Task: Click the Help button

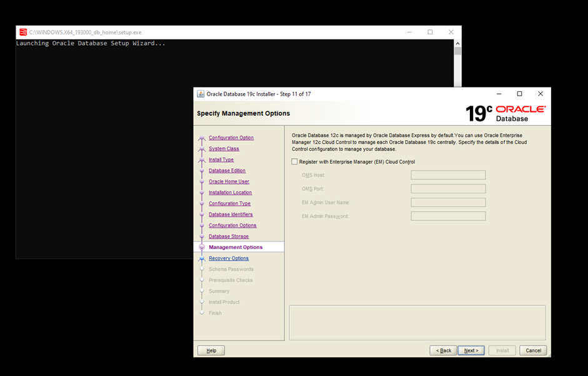Action: [211, 350]
